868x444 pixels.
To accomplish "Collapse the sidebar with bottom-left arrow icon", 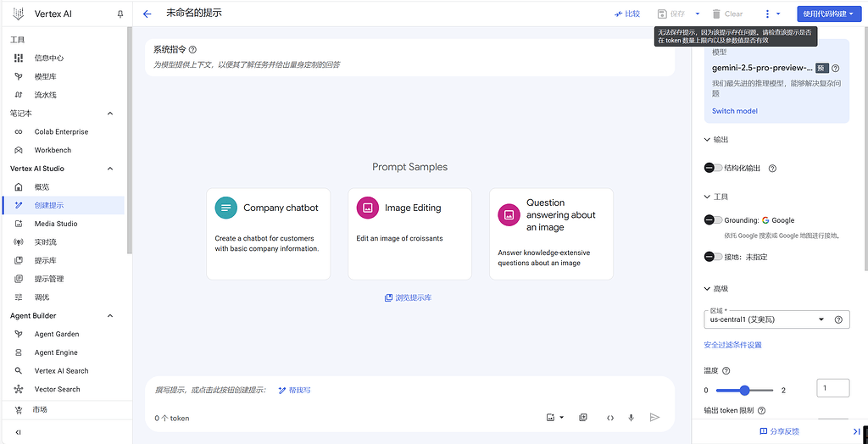I will pos(19,432).
